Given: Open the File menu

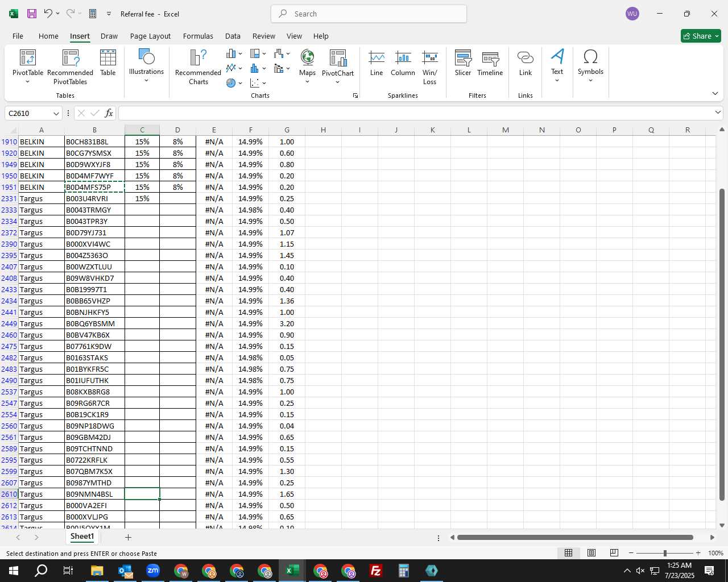Looking at the screenshot, I should 18,36.
